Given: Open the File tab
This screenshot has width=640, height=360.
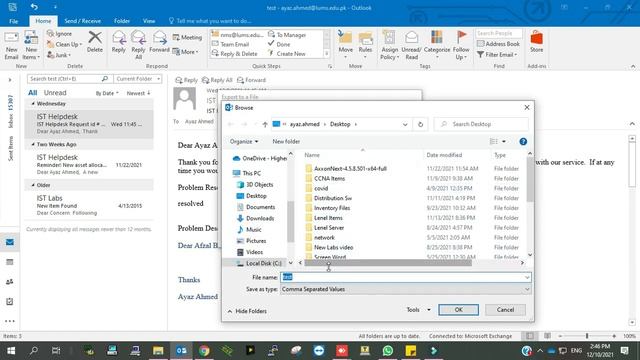Looking at the screenshot, I should 13,21.
